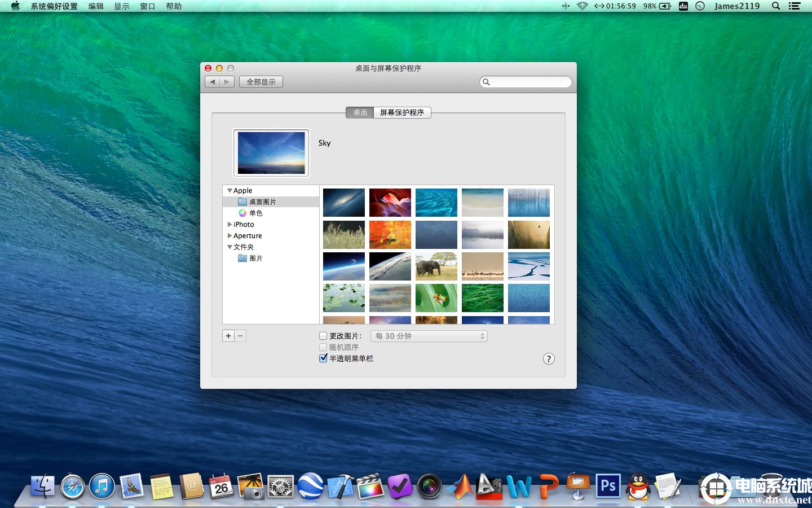Click the help question mark button

[x=549, y=359]
